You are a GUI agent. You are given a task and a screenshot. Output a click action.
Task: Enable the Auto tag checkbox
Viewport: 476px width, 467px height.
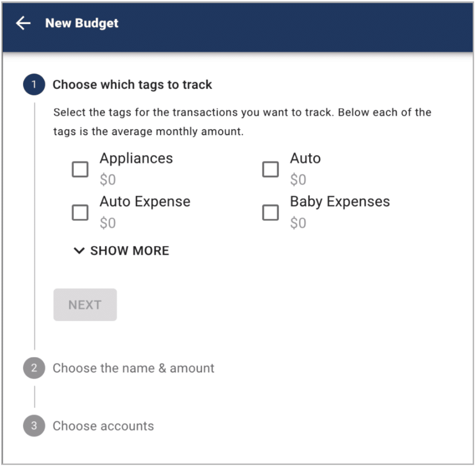(270, 169)
